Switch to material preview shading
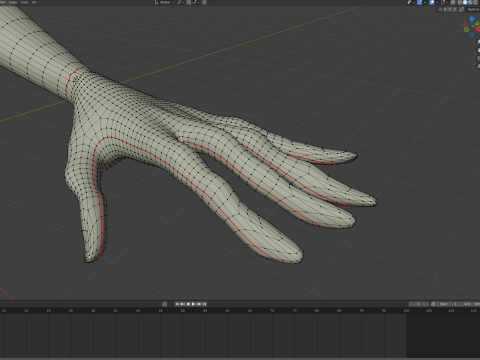The image size is (480, 360). [470, 2]
